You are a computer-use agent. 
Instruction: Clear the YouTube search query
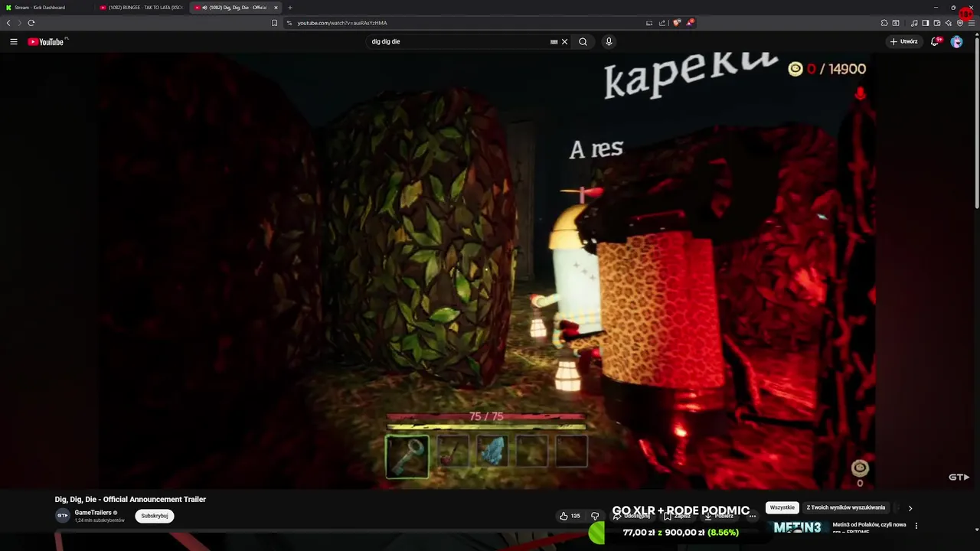[x=565, y=42]
